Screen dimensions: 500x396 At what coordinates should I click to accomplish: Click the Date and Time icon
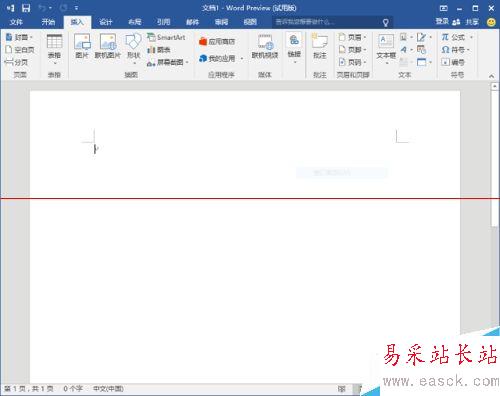(422, 50)
